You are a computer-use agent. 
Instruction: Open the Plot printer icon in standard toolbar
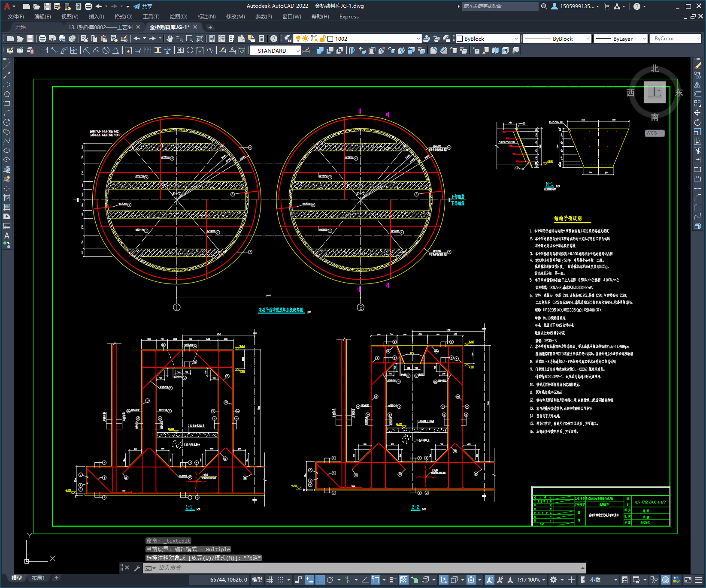coord(42,39)
